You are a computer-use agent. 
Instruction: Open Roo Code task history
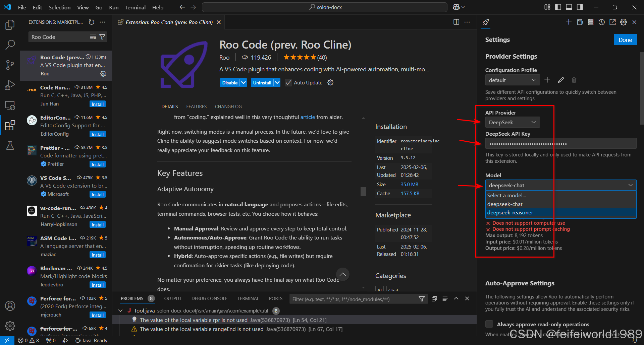602,22
